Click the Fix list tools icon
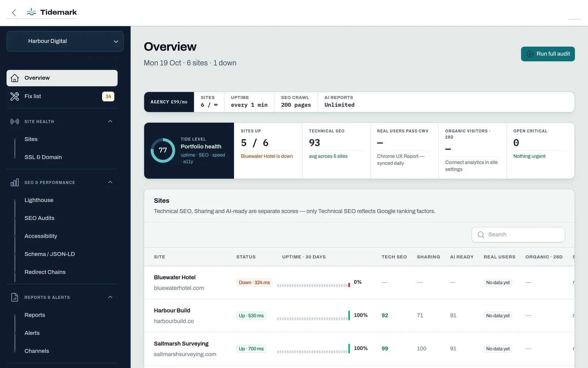 15,96
